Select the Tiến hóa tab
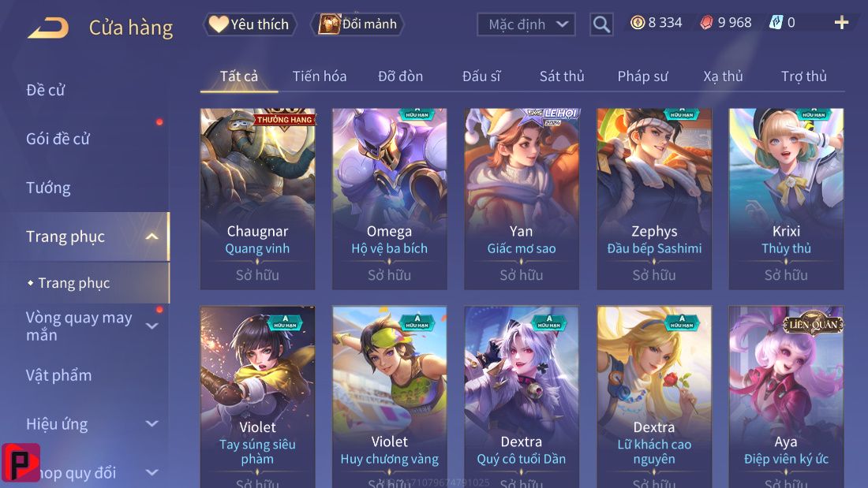Screen dimensions: 868x488 click(x=320, y=76)
